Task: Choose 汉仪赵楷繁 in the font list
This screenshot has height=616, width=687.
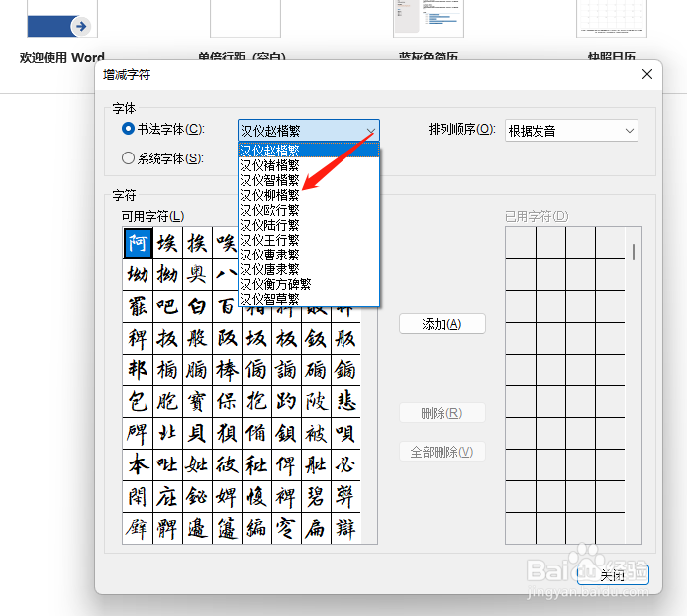Action: point(309,151)
